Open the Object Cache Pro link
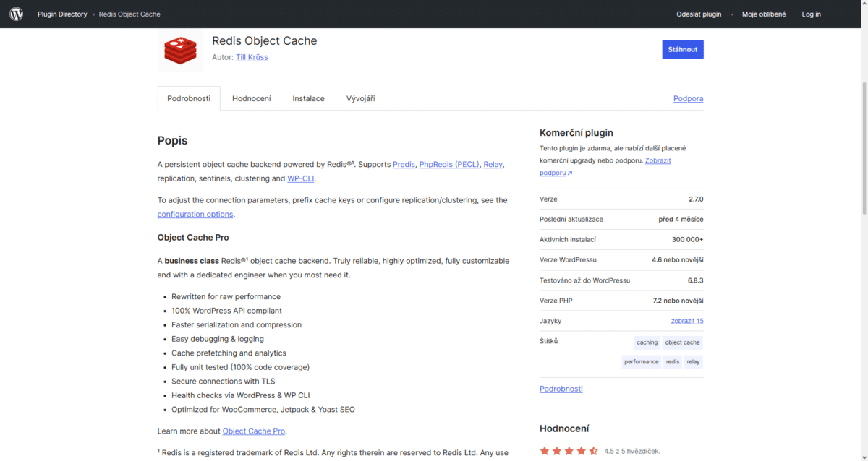Screen dimensions: 868x461 coord(253,431)
